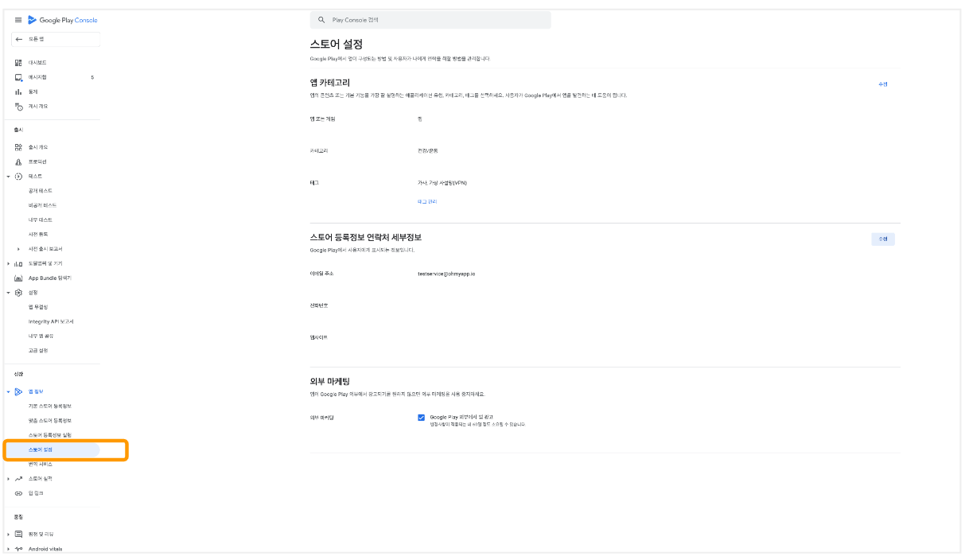The width and height of the screenshot is (969, 560).
Task: Collapse the Settings (설정) section arrow
Action: [9, 293]
